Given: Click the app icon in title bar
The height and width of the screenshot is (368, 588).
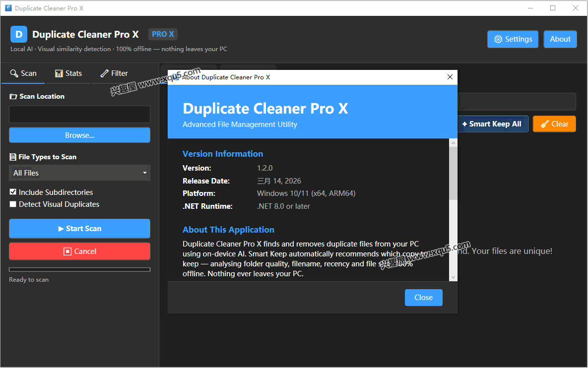Looking at the screenshot, I should [8, 8].
